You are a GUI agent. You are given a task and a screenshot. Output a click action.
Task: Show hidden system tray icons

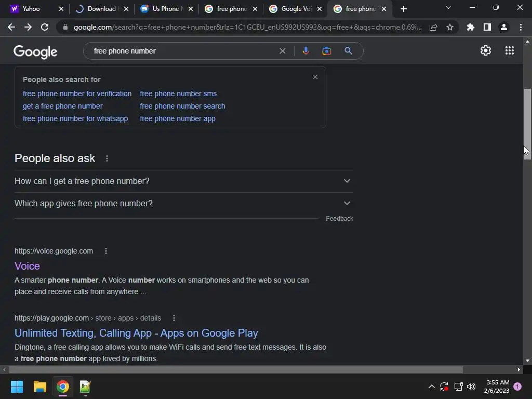tap(432, 387)
